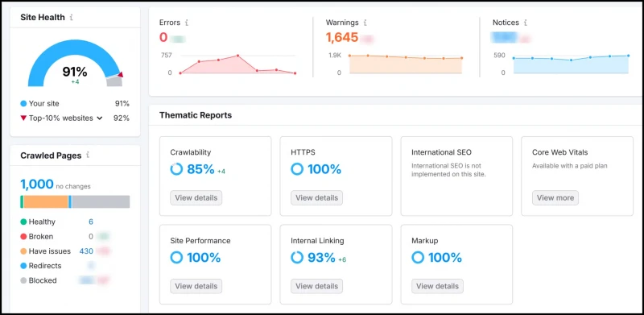Image resolution: width=644 pixels, height=315 pixels.
Task: Click the Healthy pages count 6
Action: [91, 222]
